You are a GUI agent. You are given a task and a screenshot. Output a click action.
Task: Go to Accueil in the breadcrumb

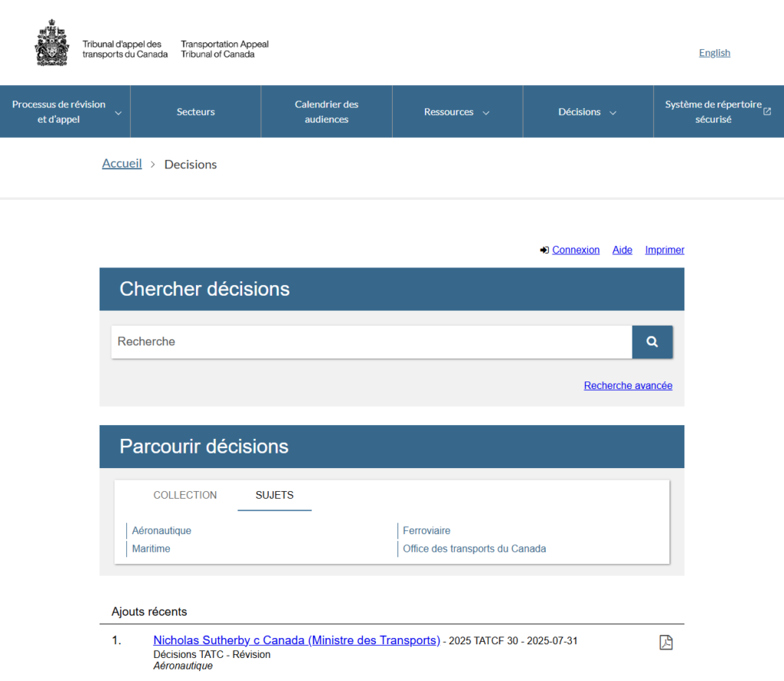(x=122, y=164)
